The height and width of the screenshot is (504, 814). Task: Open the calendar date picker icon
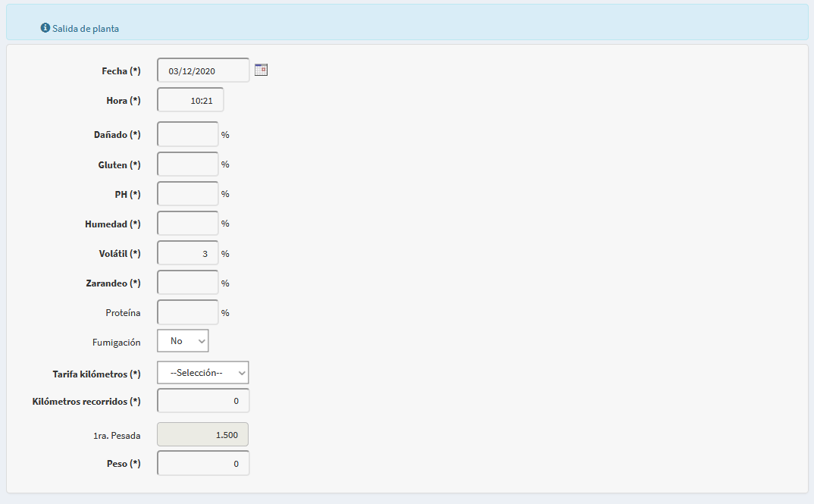[x=261, y=70]
